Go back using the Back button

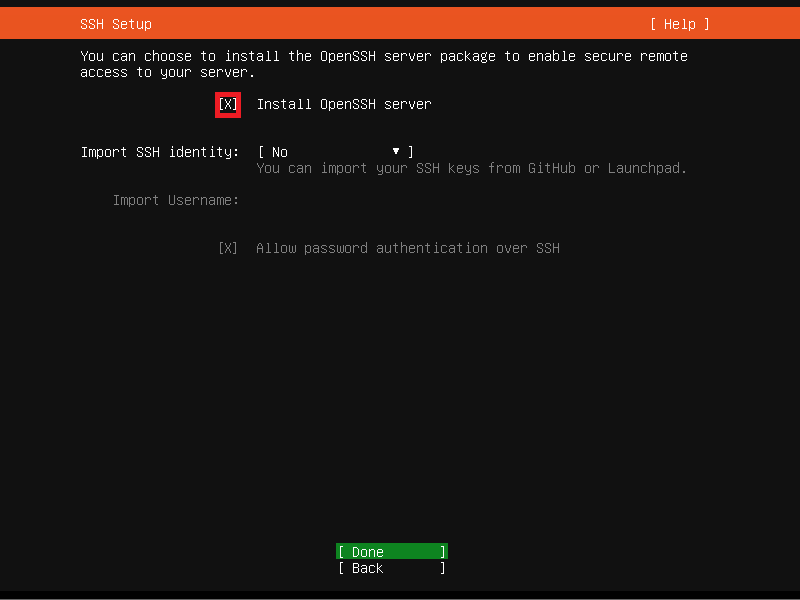[x=392, y=568]
